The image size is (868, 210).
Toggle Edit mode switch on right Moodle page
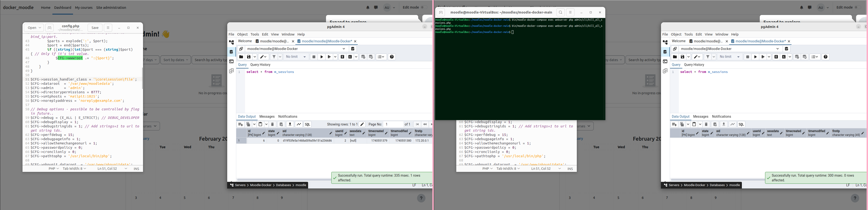(x=858, y=7)
